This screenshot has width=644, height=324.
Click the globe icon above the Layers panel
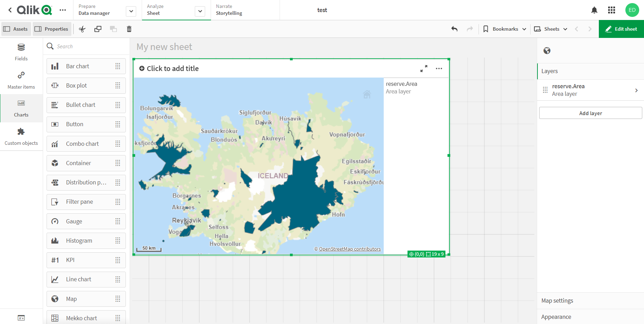point(547,51)
